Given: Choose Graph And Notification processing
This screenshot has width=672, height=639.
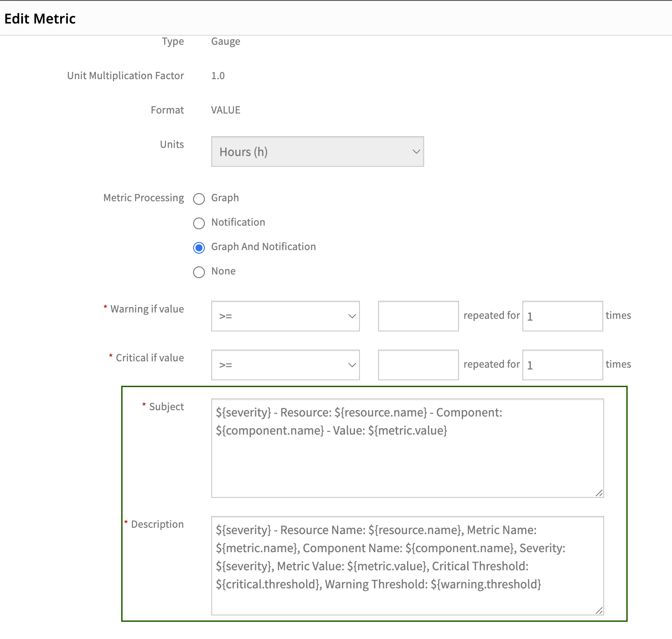Looking at the screenshot, I should coord(199,248).
